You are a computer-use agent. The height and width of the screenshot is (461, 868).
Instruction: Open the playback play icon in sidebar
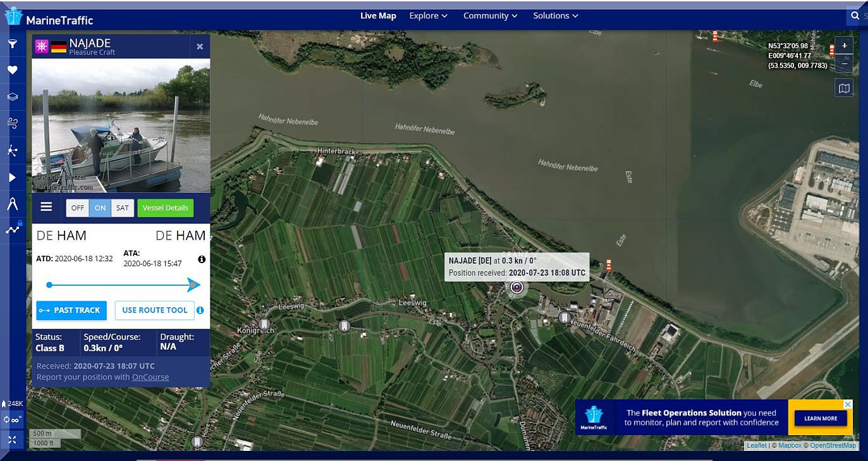click(12, 178)
